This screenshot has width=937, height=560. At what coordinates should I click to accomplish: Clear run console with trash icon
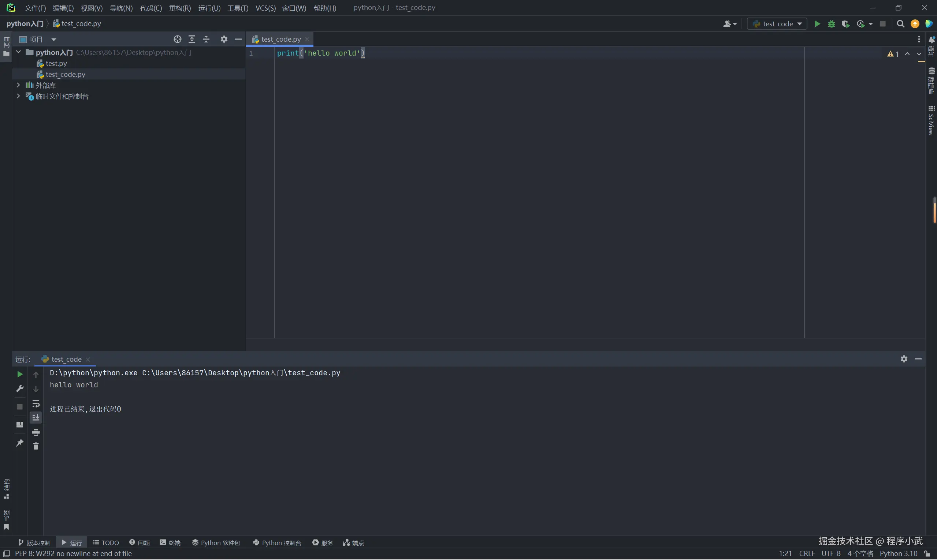tap(36, 446)
